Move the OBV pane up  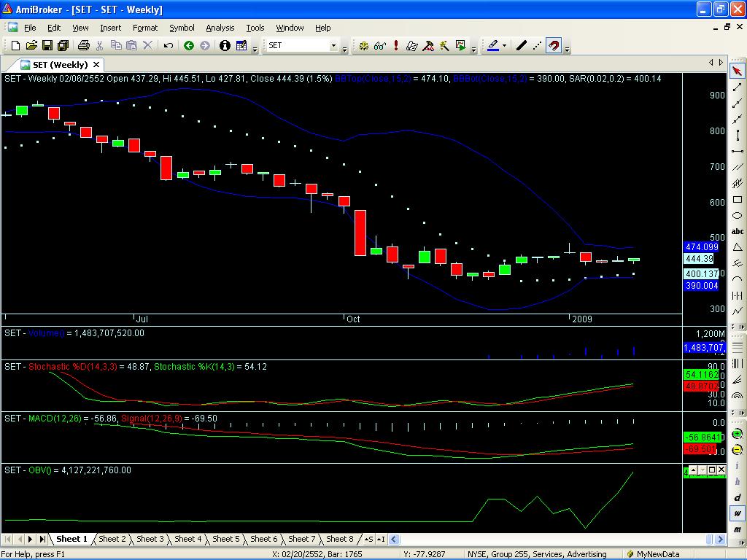[693, 470]
